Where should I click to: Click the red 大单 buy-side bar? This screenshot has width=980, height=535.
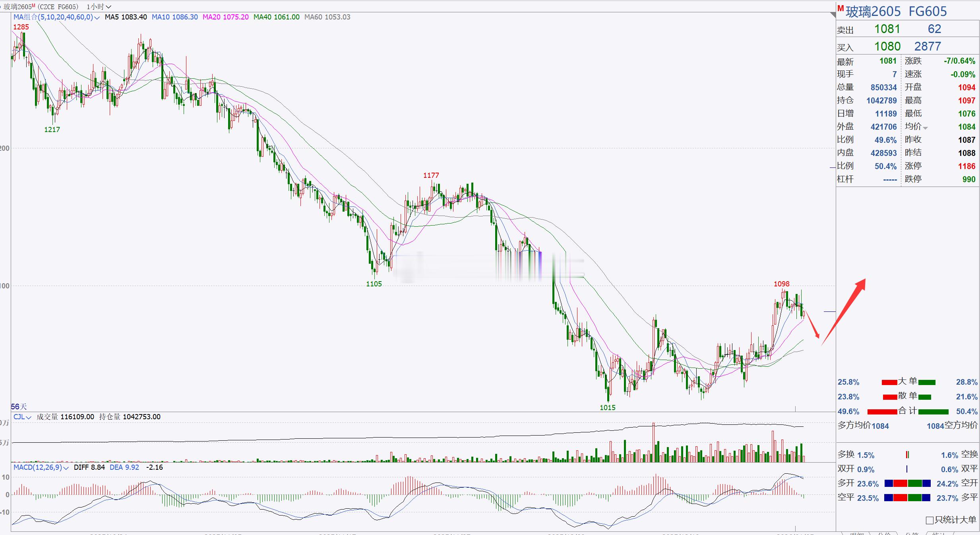click(889, 382)
